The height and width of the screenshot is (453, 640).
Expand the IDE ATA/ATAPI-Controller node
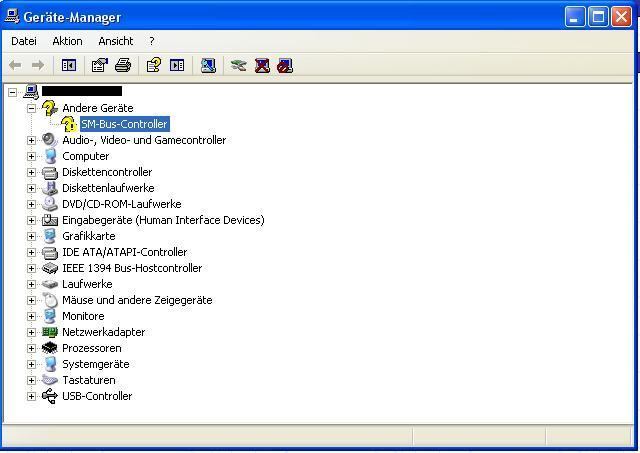pyautogui.click(x=31, y=252)
